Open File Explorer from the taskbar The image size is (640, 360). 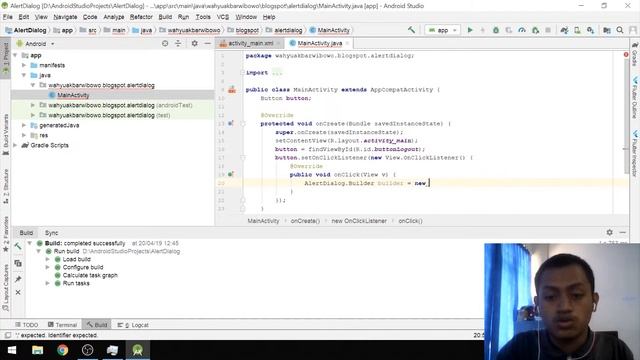38,350
